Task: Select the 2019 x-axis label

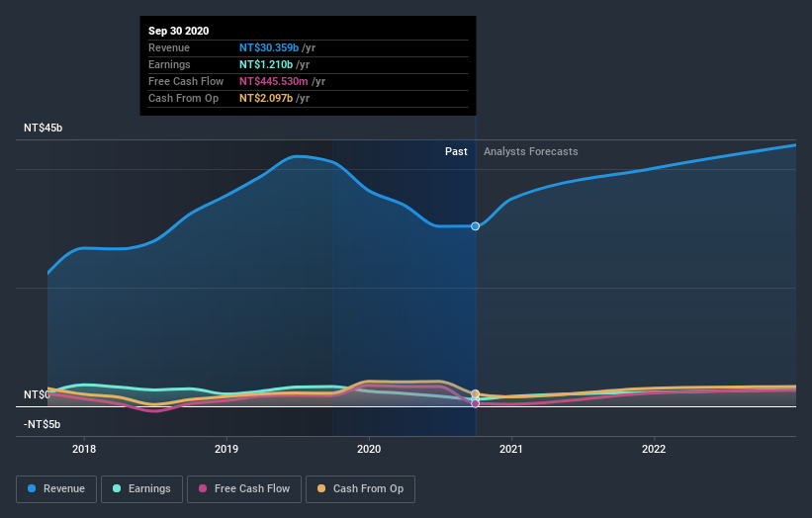Action: coord(226,449)
